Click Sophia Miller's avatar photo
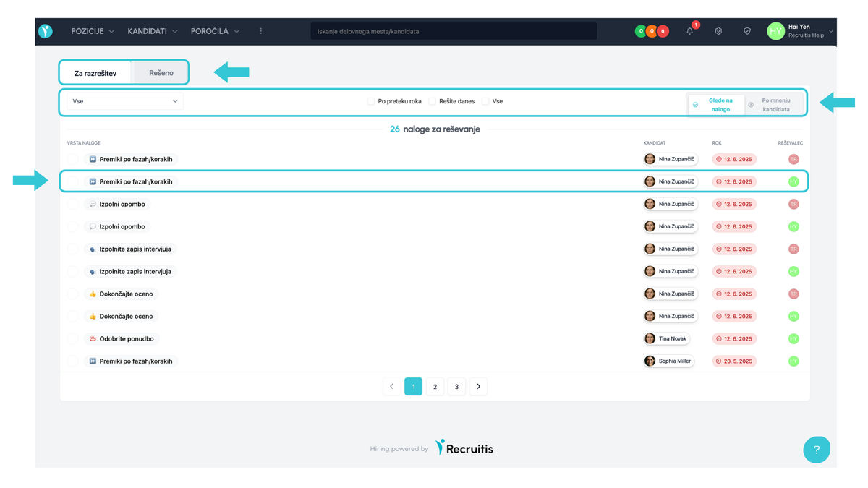 pos(650,361)
